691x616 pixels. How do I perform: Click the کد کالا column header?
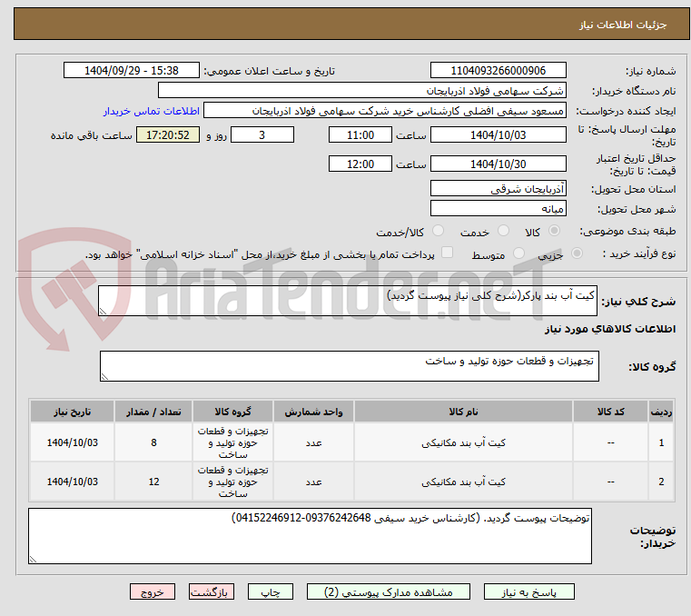(610, 412)
